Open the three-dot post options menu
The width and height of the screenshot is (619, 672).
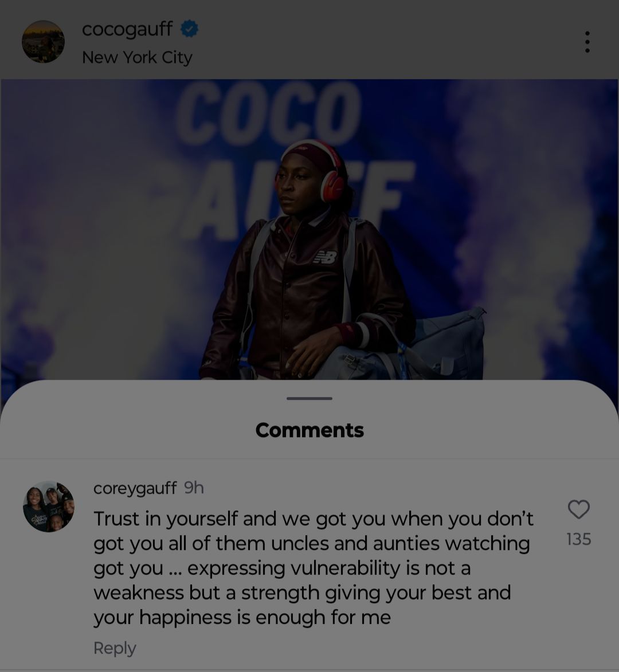587,42
